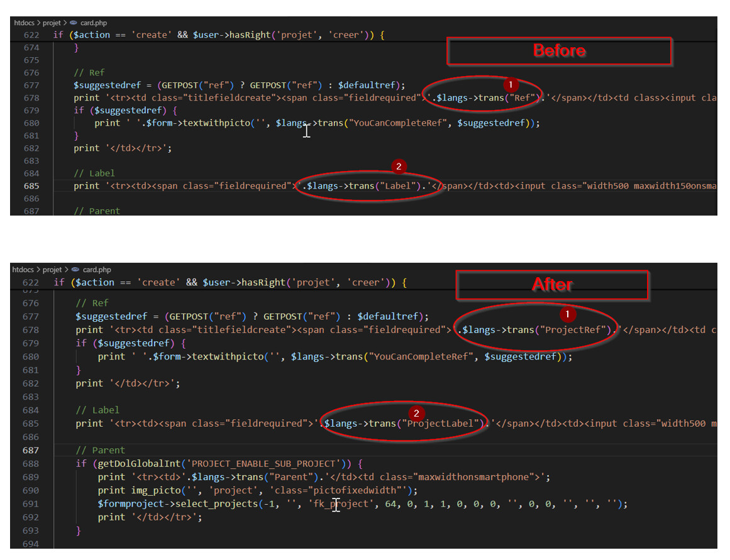Click the "Label" string on Before line 685

tap(401, 186)
